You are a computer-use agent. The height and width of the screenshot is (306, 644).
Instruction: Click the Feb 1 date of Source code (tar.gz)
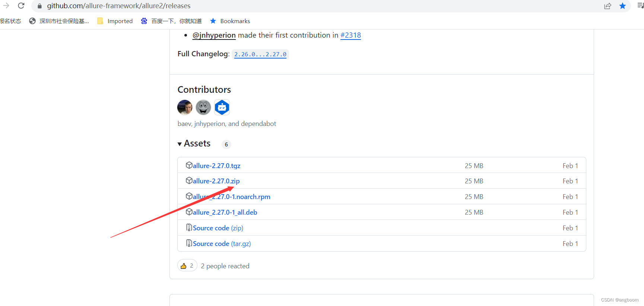[x=570, y=243]
